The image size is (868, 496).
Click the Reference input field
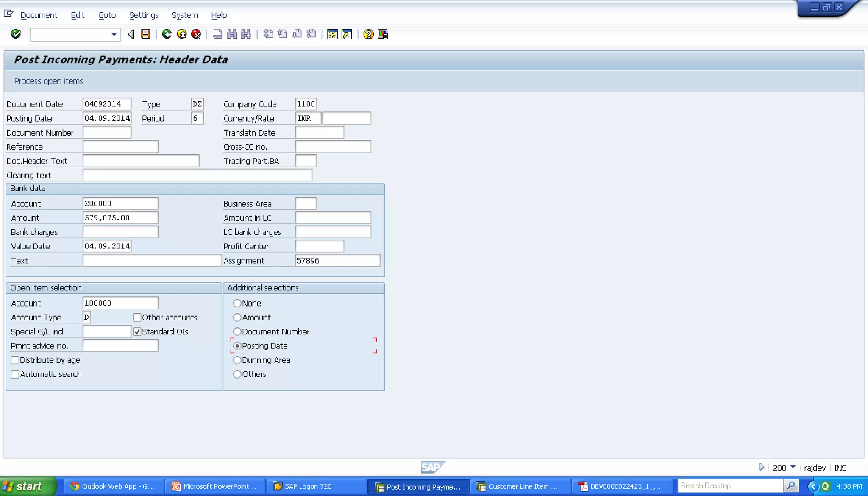coord(120,147)
